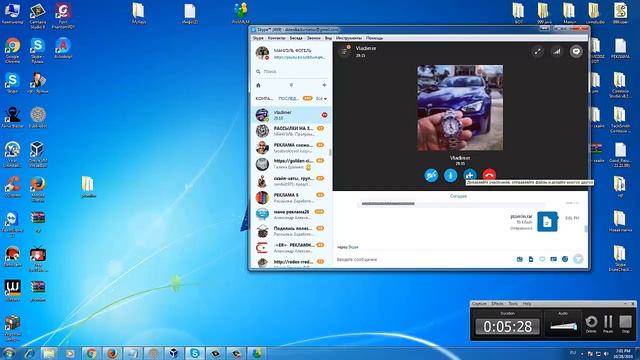Open the http://redex-rred... conversation
This screenshot has width=640, height=360.
point(291,262)
